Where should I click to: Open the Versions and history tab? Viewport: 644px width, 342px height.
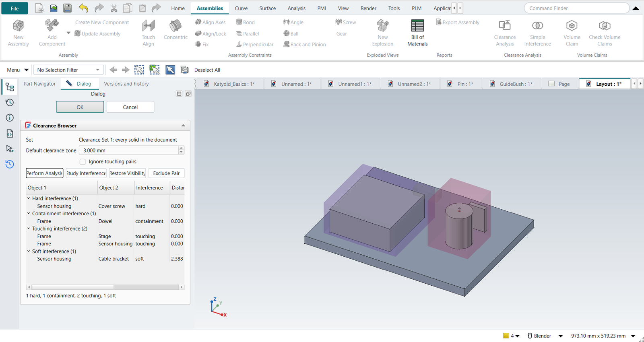126,84
